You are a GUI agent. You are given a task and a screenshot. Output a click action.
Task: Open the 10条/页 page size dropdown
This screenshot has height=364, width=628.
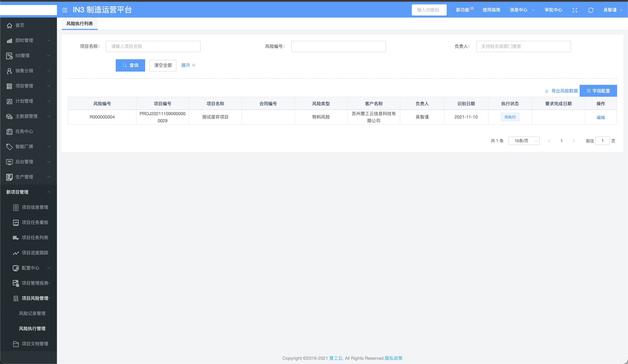[524, 141]
